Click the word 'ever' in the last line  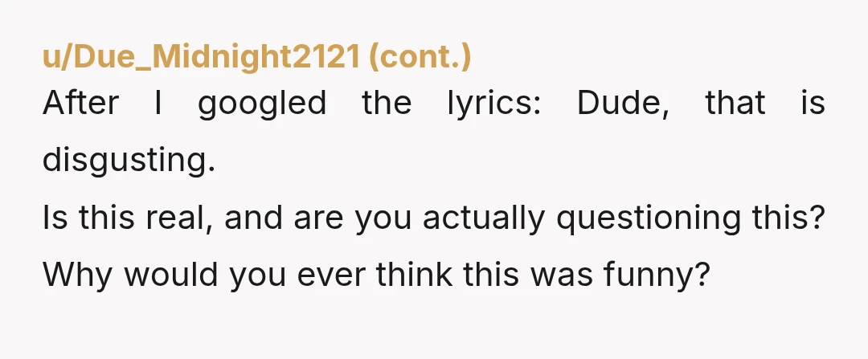click(x=331, y=275)
